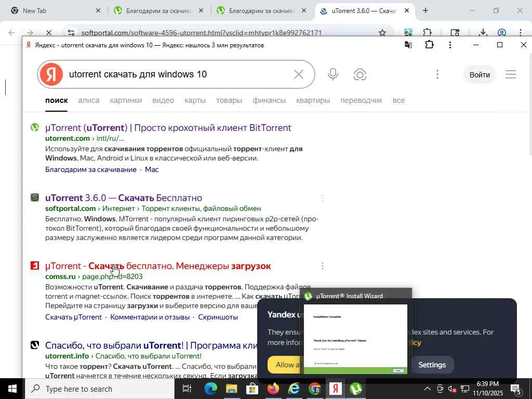Viewport: 532px width, 399px height.
Task: Select the товары search tab
Action: [229, 100]
